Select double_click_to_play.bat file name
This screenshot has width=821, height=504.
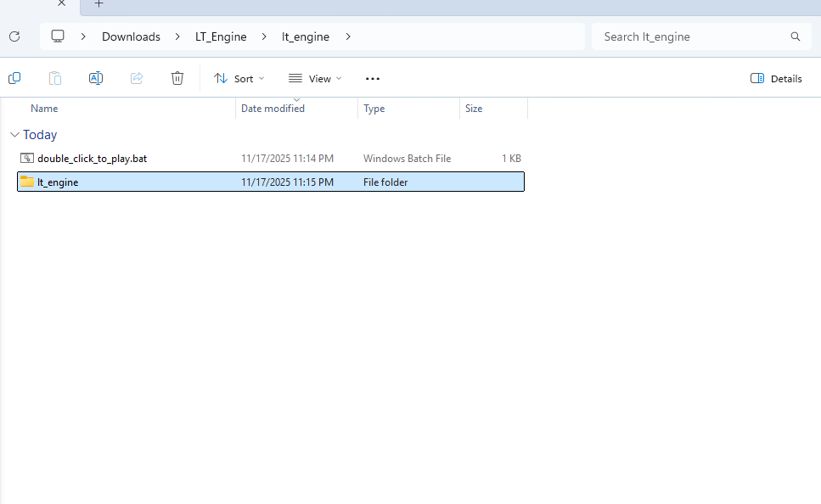(x=93, y=159)
